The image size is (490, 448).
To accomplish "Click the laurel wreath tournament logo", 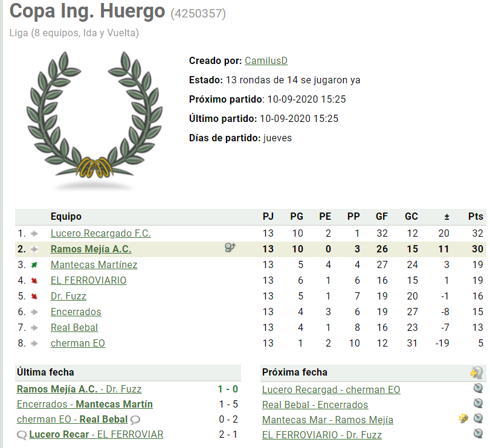I will (x=94, y=120).
